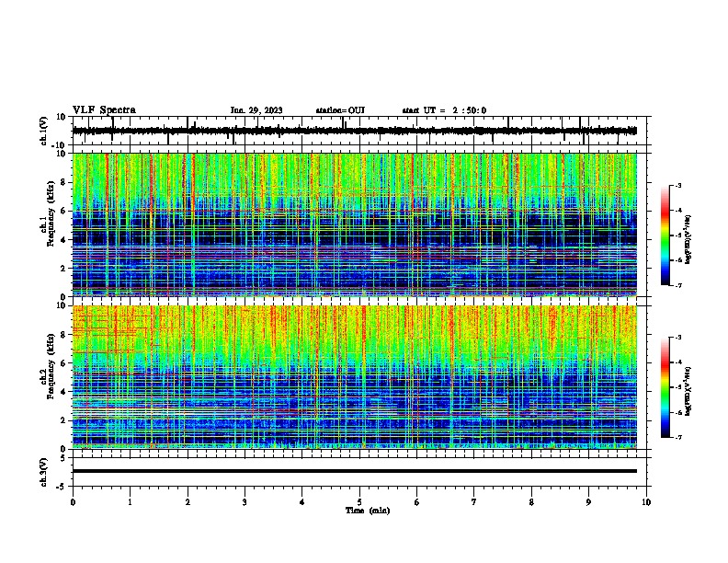Click the "8" kHz tick on ch.1 frequency axis

tap(64, 182)
